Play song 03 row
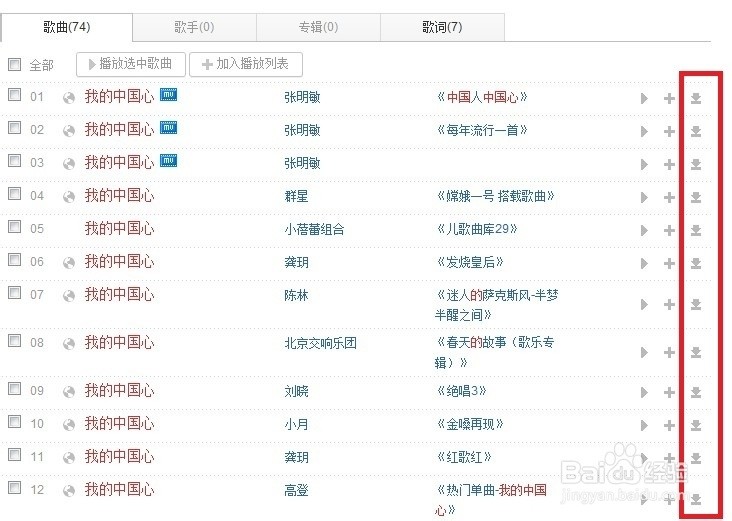This screenshot has width=732, height=521. click(x=644, y=164)
